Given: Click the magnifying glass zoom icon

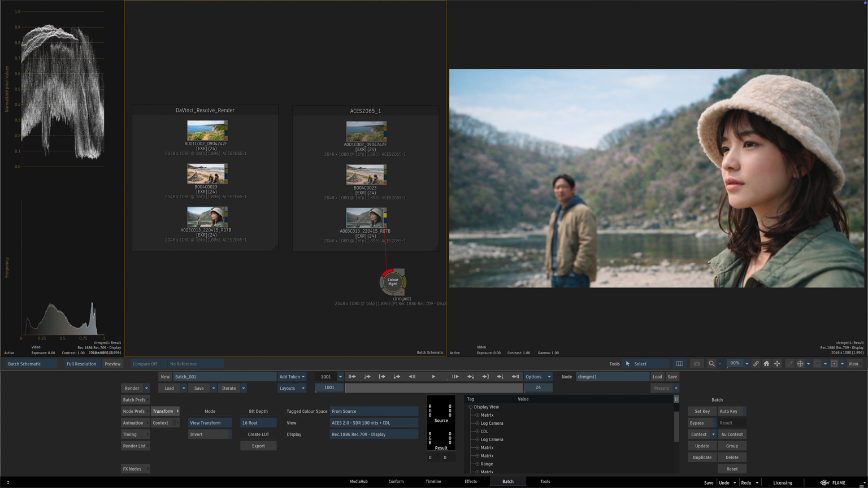Looking at the screenshot, I should [x=711, y=364].
